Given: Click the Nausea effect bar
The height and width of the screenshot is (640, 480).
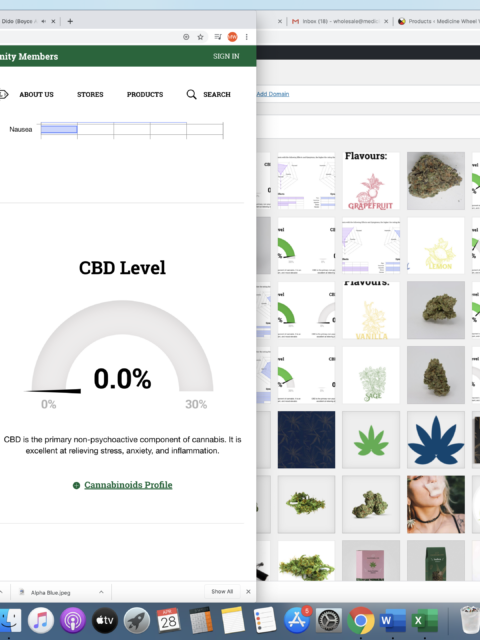Looking at the screenshot, I should 59,129.
